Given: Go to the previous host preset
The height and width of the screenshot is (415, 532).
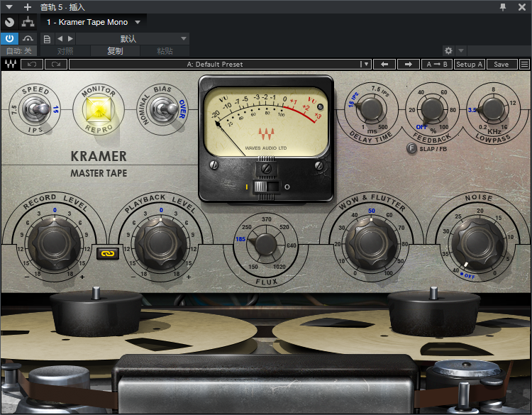Looking at the screenshot, I should (60, 39).
